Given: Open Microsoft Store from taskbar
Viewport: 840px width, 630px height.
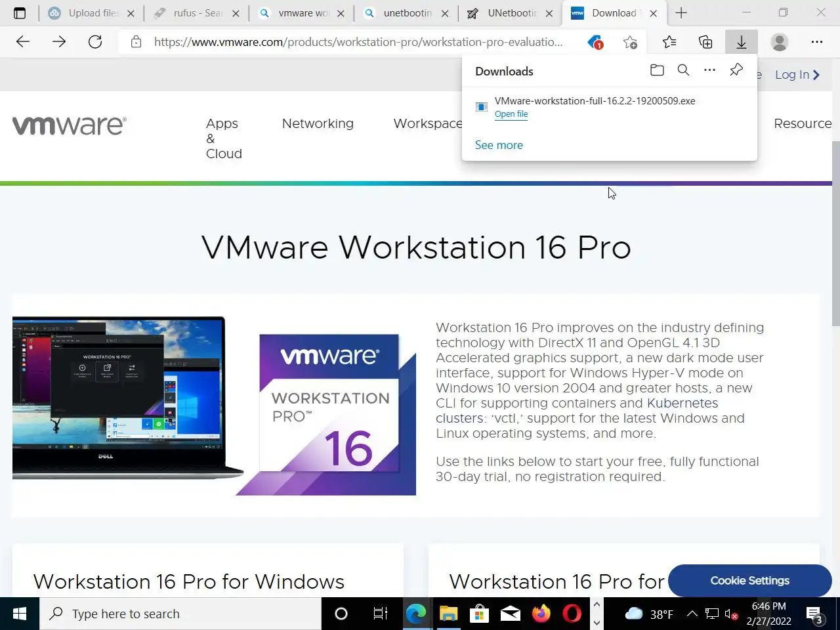Looking at the screenshot, I should (479, 614).
